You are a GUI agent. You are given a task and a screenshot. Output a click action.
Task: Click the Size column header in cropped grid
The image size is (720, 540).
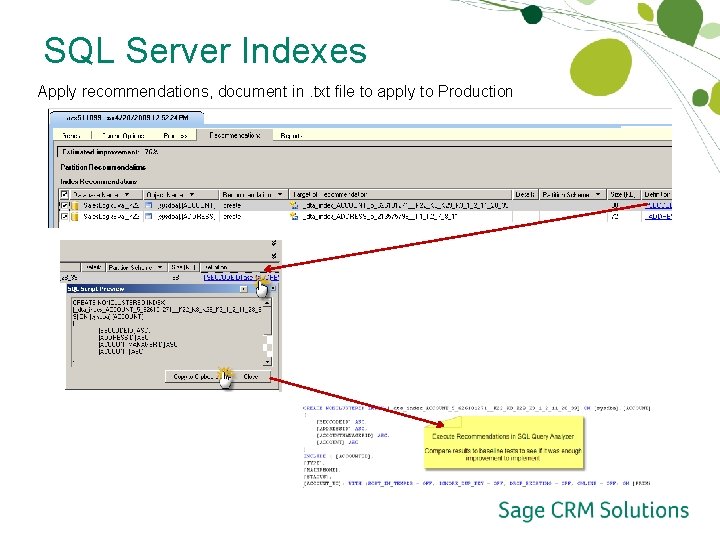click(183, 267)
